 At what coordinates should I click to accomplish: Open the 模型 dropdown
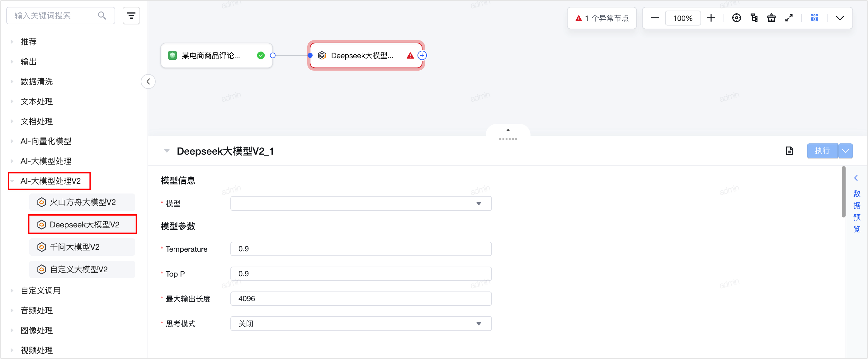(361, 203)
